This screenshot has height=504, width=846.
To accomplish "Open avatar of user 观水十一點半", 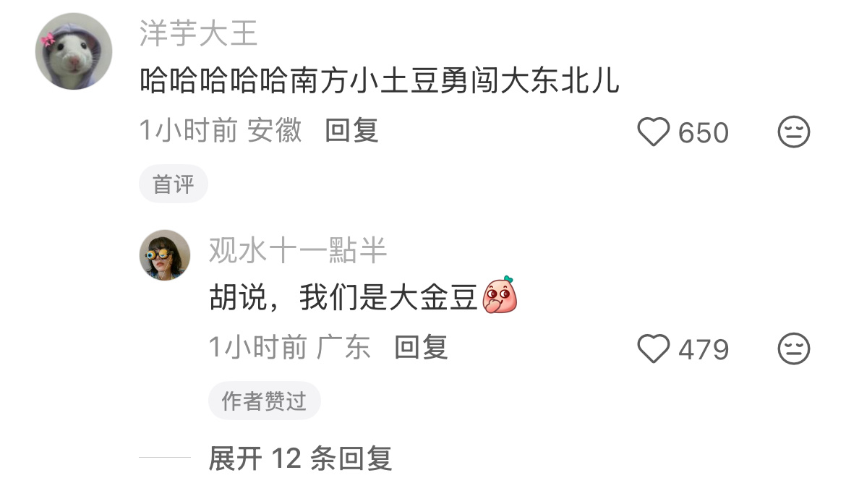I will [165, 255].
